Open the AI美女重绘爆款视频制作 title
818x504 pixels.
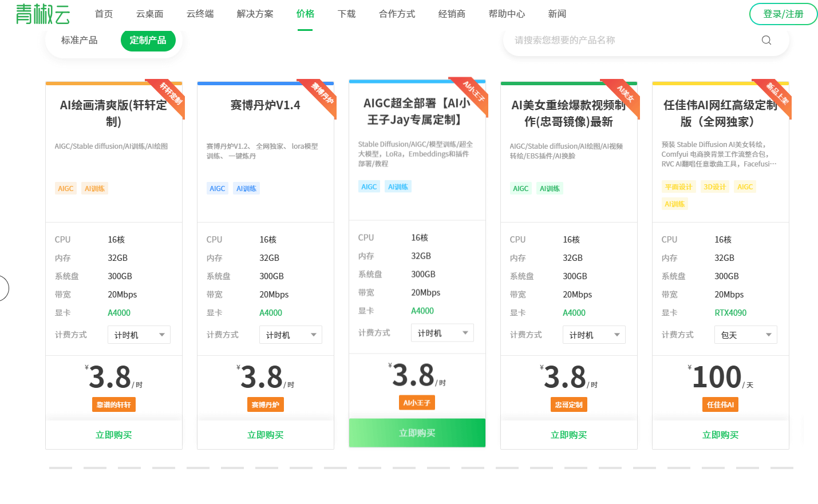tap(569, 113)
